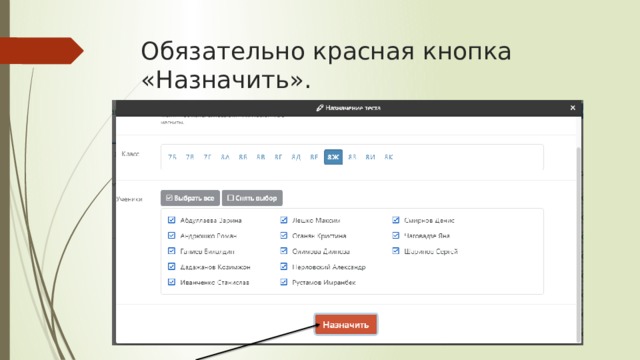Image resolution: width=640 pixels, height=360 pixels.
Task: Uncheck the Перловский Александр checkbox
Action: coord(284,267)
